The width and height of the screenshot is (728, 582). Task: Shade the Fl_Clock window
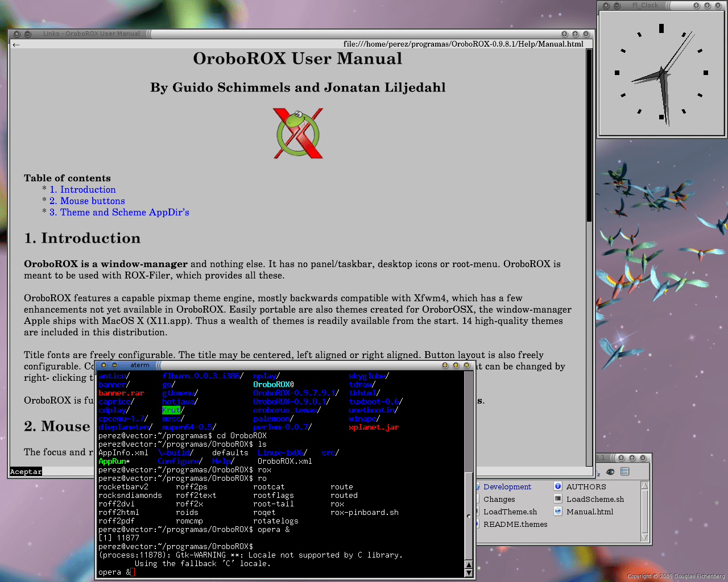pos(696,6)
